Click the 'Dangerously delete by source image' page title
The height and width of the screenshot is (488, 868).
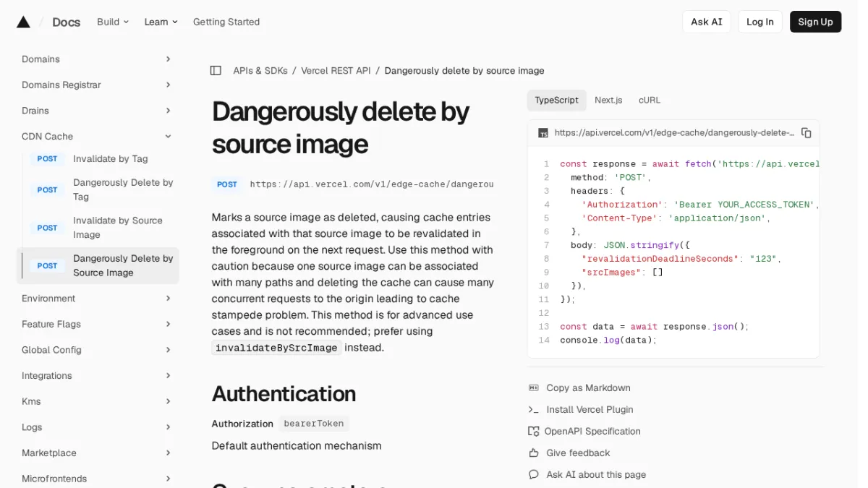click(341, 128)
